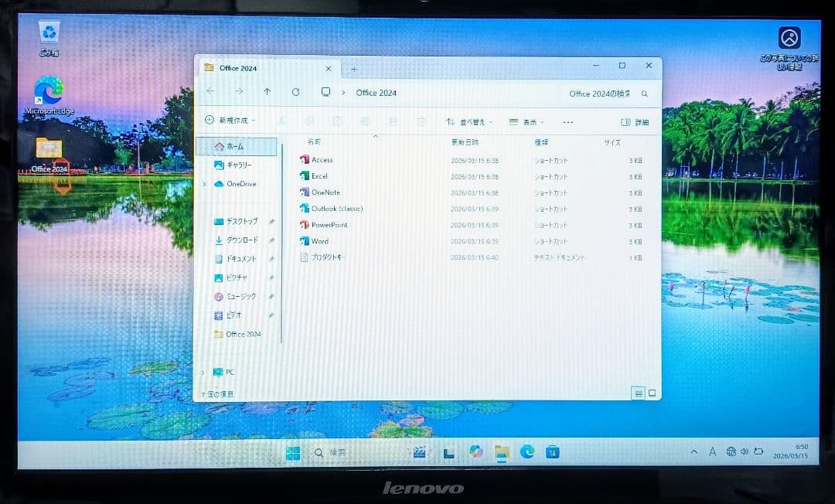Show hidden system tray icons chevron
Viewport: 835px width, 504px height.
click(694, 452)
